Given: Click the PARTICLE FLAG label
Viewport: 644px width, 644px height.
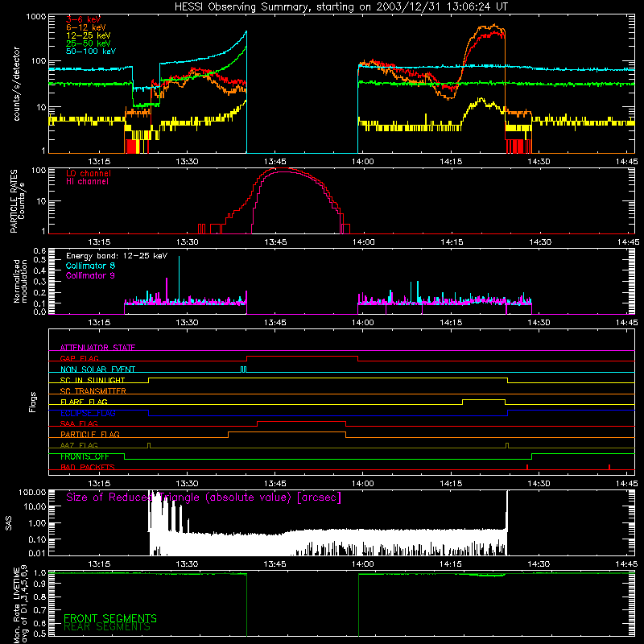Looking at the screenshot, I should pos(90,434).
